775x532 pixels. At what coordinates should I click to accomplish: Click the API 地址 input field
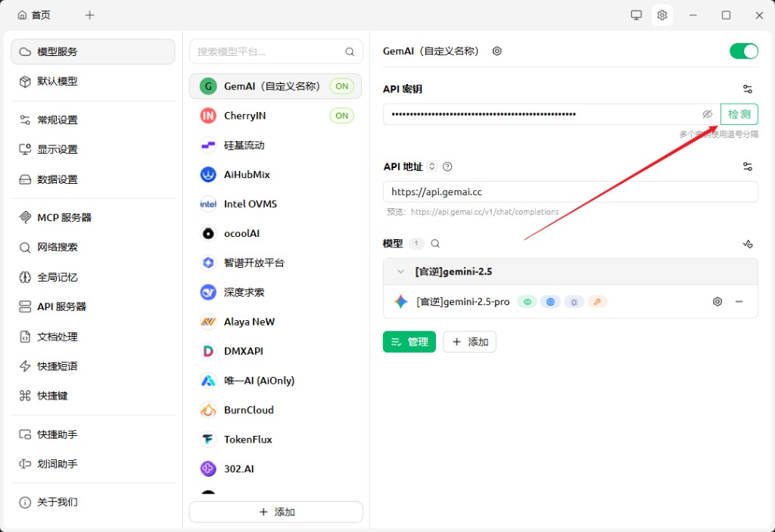570,191
